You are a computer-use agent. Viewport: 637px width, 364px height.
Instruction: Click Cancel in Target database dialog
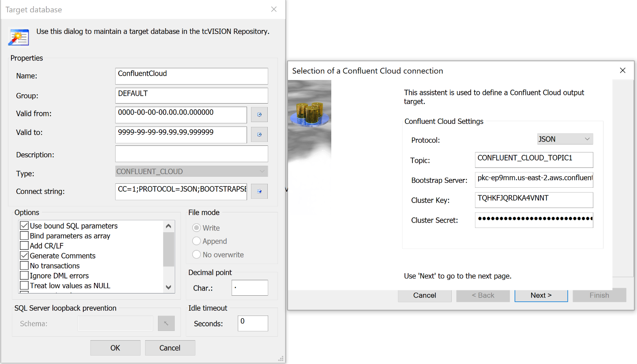tap(170, 348)
